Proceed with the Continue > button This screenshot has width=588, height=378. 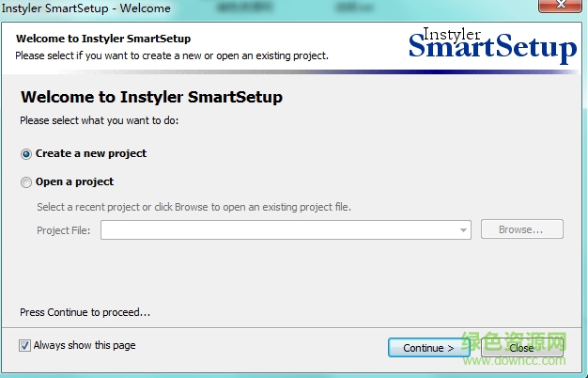tap(428, 348)
